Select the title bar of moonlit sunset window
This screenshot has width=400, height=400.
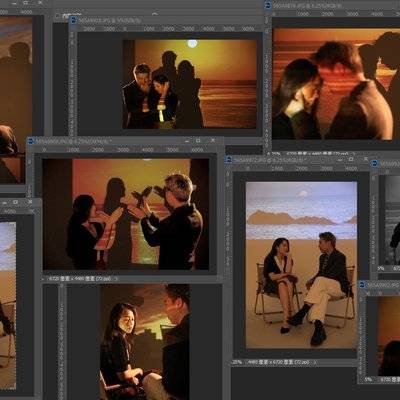(x=167, y=20)
